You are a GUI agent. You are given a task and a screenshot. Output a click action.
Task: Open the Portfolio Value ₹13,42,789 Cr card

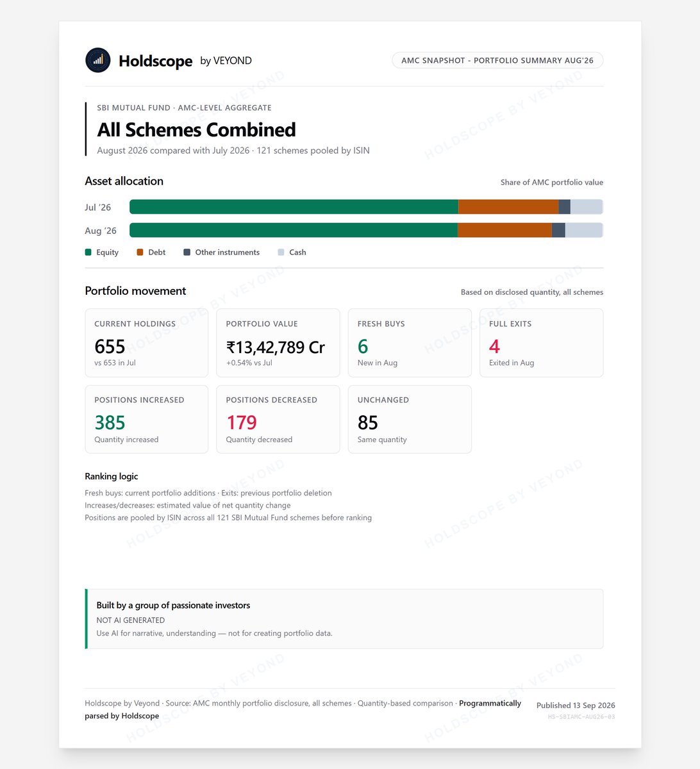(x=278, y=343)
